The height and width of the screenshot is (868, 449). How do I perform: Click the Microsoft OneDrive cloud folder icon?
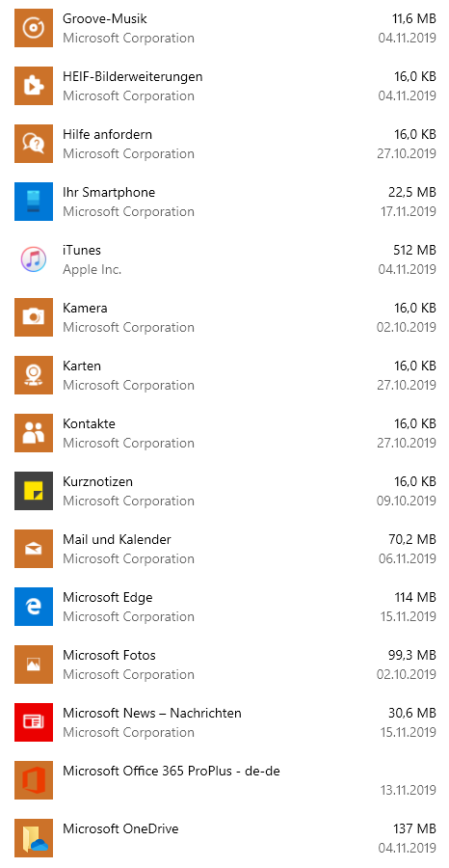tap(34, 838)
